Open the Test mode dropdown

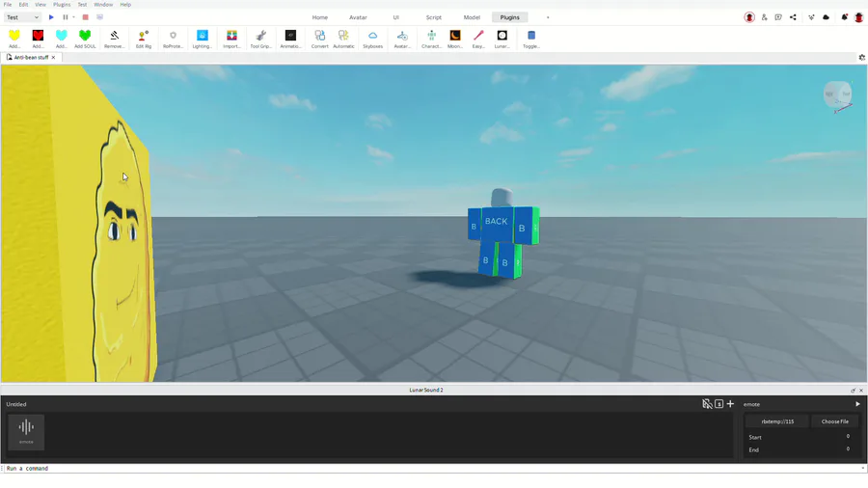(x=22, y=17)
